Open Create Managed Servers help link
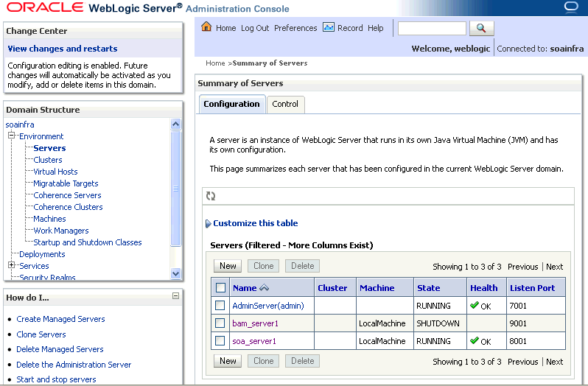The height and width of the screenshot is (386, 588). (60, 319)
